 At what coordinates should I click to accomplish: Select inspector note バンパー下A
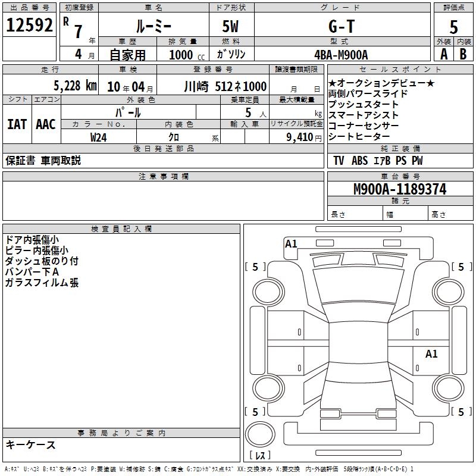[32, 272]
